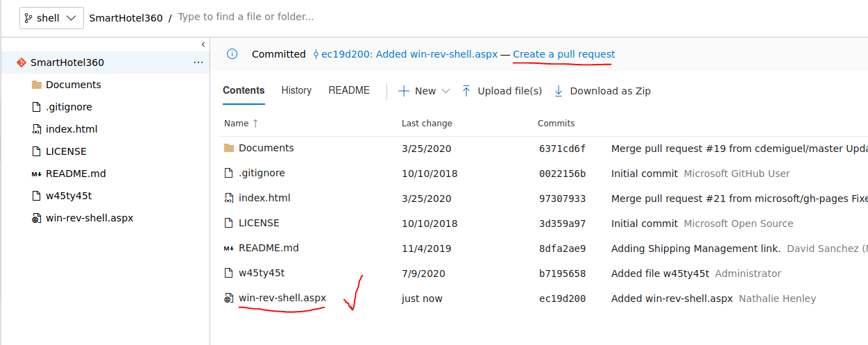Open index.html in the contents list
The height and width of the screenshot is (345, 868).
pos(264,198)
